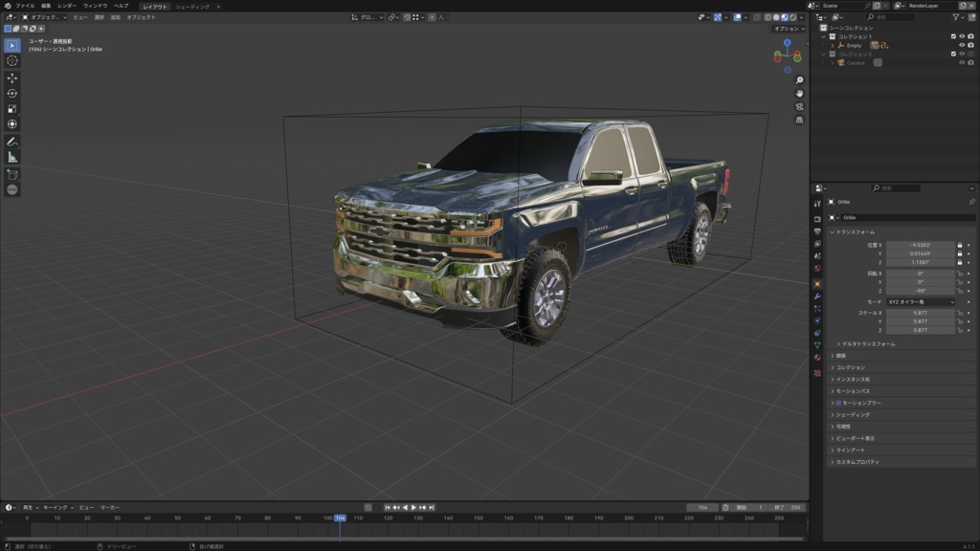The image size is (980, 551).
Task: Open the ヘルプ menu
Action: point(122,6)
